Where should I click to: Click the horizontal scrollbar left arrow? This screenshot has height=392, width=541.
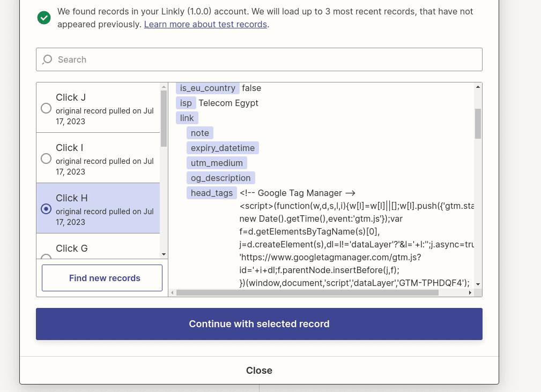coord(173,293)
